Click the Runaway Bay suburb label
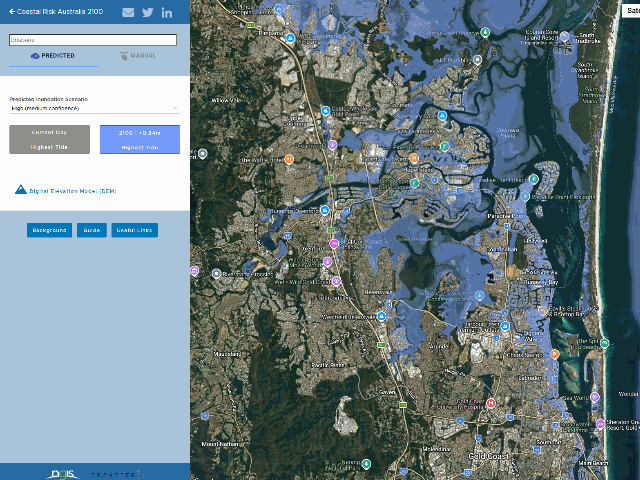This screenshot has width=640, height=480. point(541,282)
